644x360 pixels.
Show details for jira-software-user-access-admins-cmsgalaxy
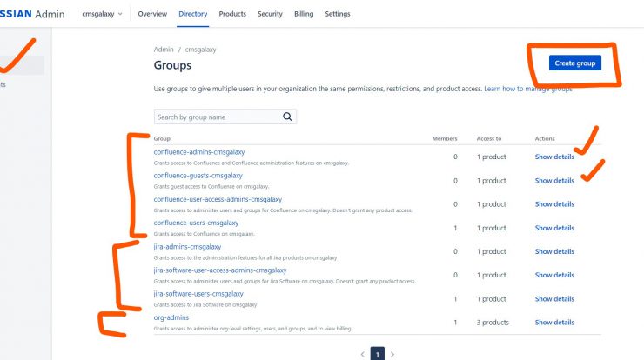(554, 275)
